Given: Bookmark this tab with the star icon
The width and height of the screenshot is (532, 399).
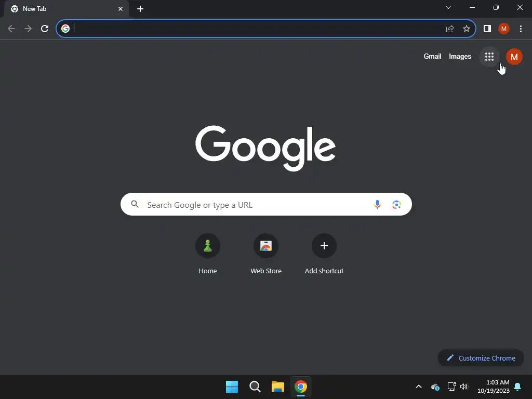Looking at the screenshot, I should (x=467, y=29).
